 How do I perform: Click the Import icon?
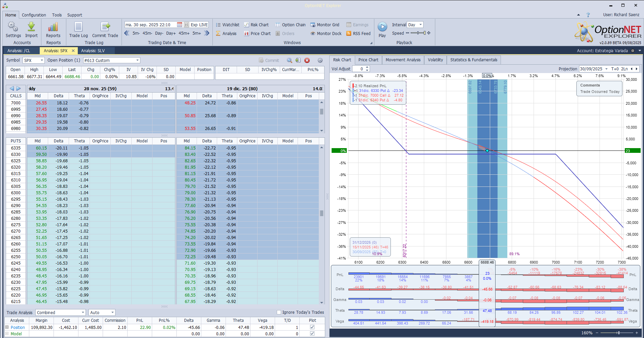coord(31,27)
